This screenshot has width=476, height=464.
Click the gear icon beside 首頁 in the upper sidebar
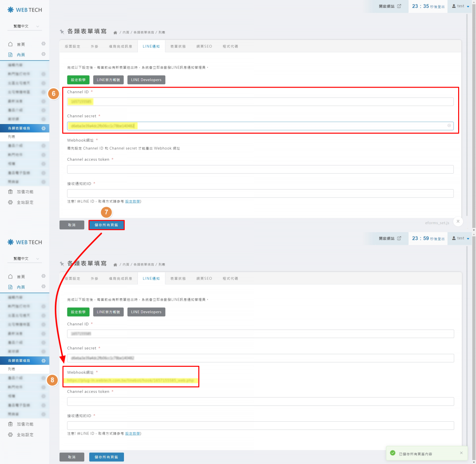coord(43,44)
